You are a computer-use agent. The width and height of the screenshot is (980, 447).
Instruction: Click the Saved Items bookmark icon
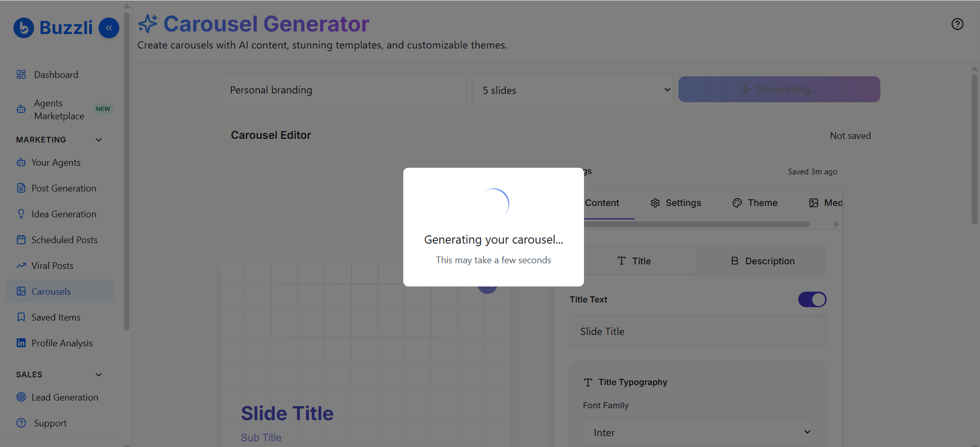(21, 317)
